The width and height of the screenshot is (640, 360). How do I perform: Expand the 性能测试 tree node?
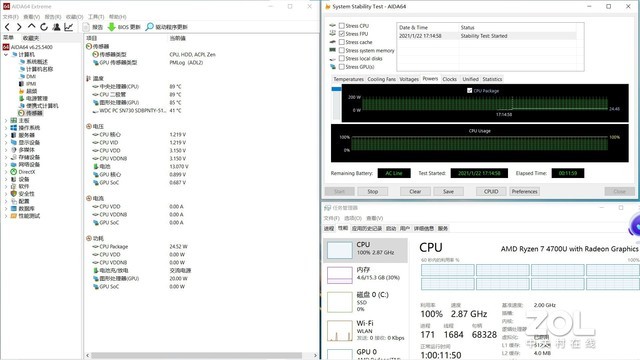point(6,216)
